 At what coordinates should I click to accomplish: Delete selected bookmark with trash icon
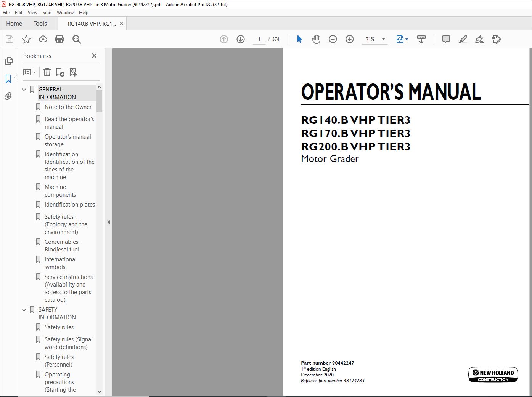(47, 72)
